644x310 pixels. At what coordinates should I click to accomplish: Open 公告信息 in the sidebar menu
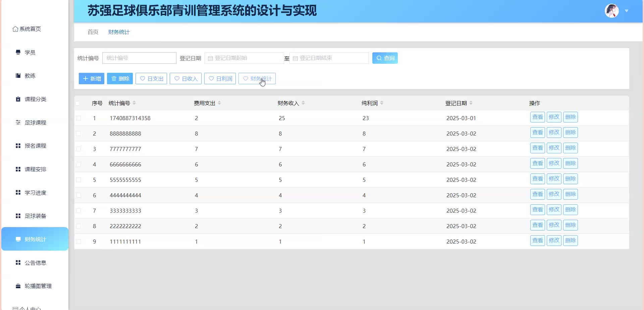coord(35,263)
